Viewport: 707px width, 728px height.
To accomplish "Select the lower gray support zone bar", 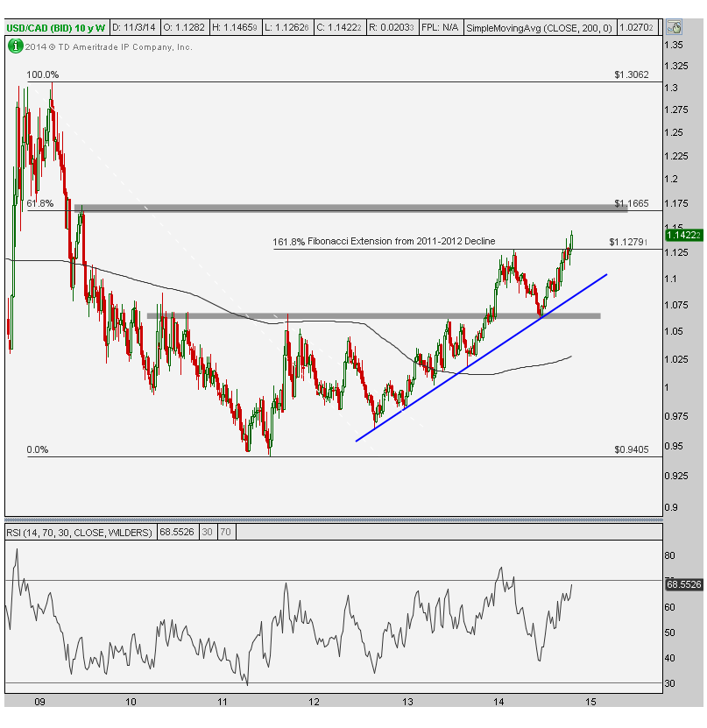I will (374, 315).
